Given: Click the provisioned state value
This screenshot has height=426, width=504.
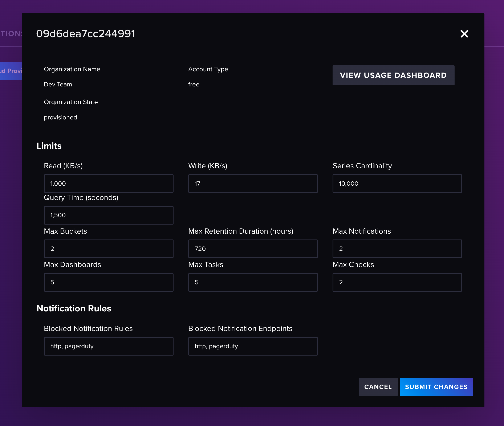Looking at the screenshot, I should tap(60, 117).
